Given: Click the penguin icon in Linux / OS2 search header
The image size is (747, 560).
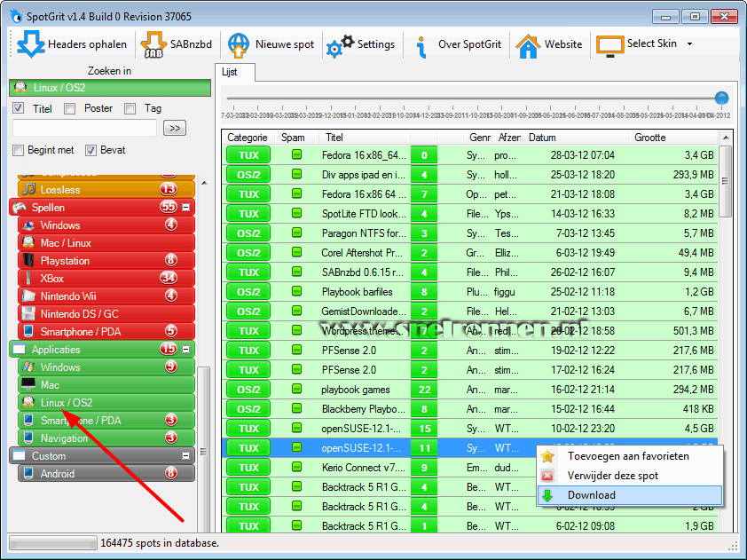Looking at the screenshot, I should click(x=20, y=88).
